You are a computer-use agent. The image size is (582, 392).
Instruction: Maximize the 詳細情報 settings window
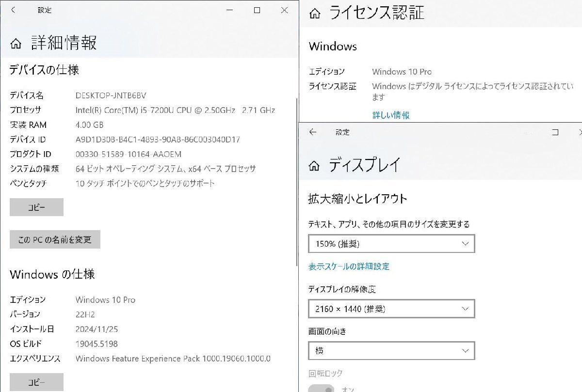click(x=257, y=10)
